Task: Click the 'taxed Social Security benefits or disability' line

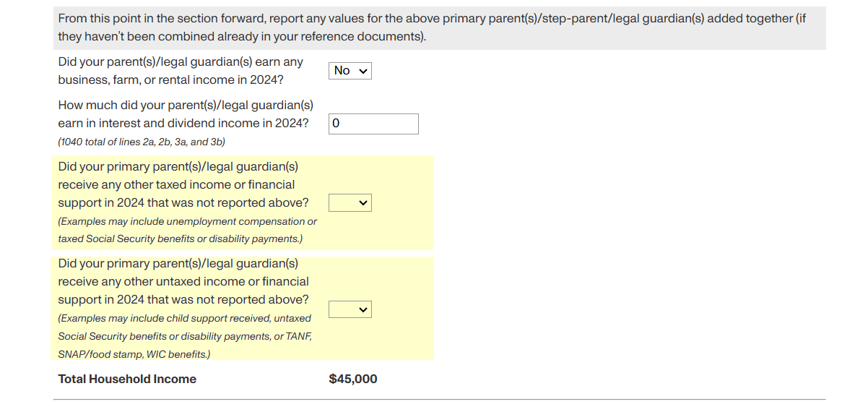Action: 181,239
